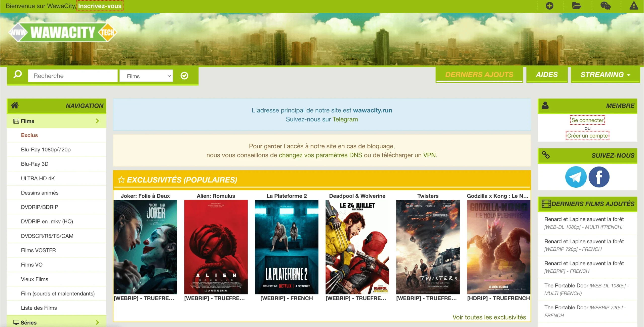Click the Inscrivez-vous link
Screen dimensions: 644x327
click(x=100, y=6)
